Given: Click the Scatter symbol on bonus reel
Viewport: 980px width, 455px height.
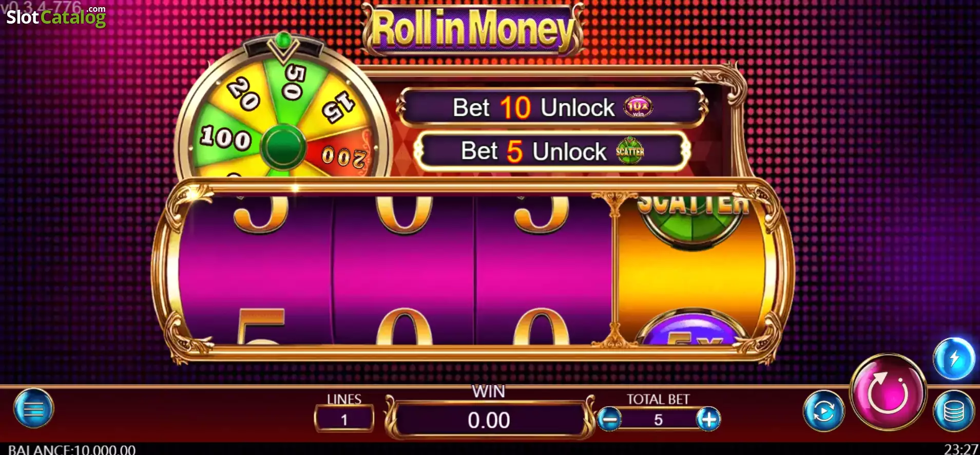Looking at the screenshot, I should point(693,216).
